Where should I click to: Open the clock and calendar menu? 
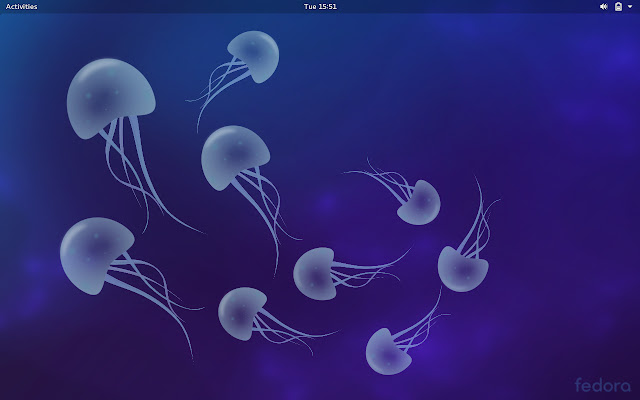pos(320,7)
